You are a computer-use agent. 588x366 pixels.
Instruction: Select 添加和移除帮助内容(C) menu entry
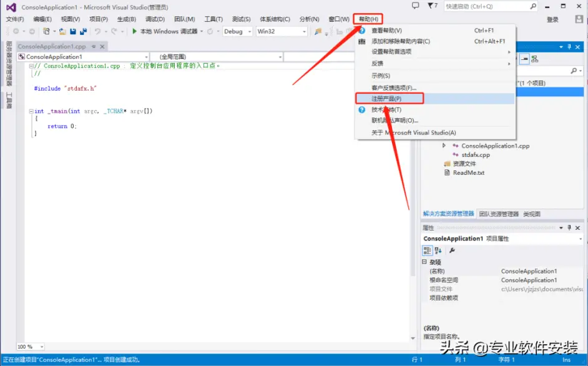[435, 41]
